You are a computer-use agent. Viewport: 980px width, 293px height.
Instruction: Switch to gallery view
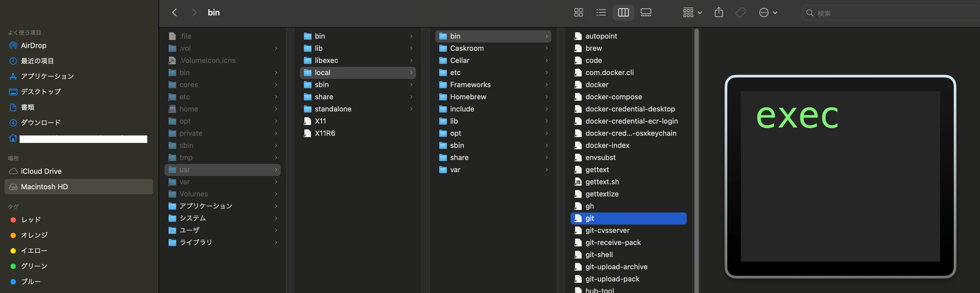646,12
